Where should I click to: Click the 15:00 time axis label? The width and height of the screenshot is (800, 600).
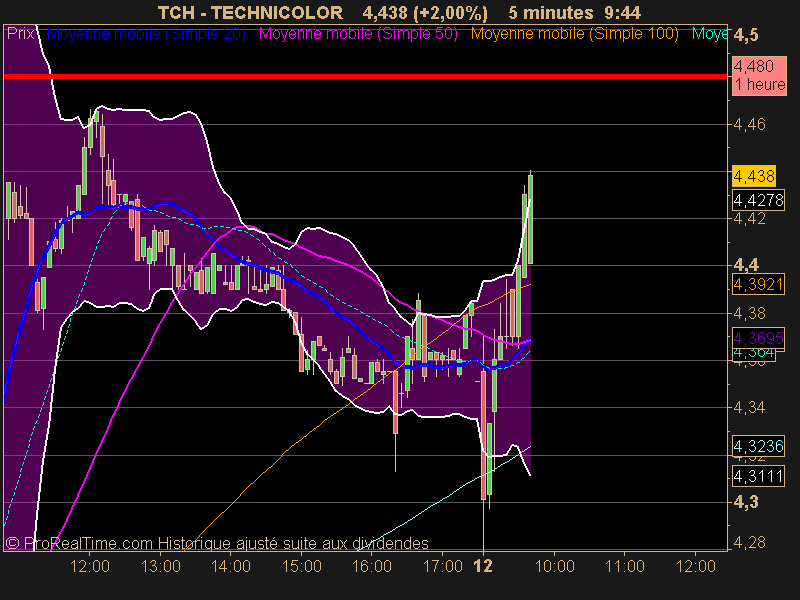pos(302,566)
